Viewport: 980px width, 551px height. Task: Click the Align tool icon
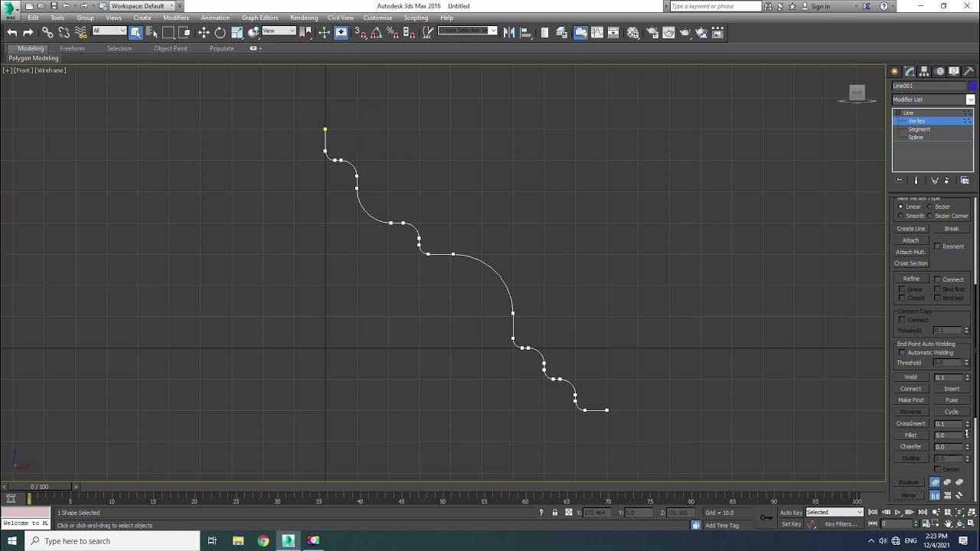[525, 32]
